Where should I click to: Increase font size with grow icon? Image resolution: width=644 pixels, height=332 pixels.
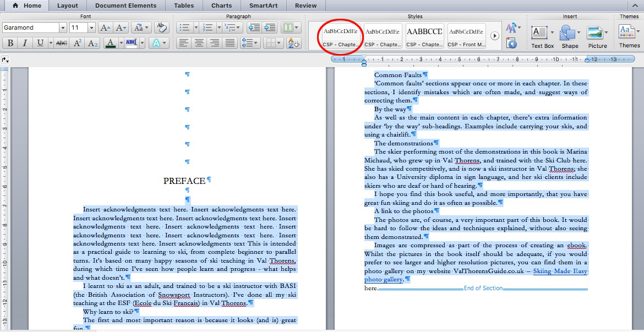(x=105, y=28)
